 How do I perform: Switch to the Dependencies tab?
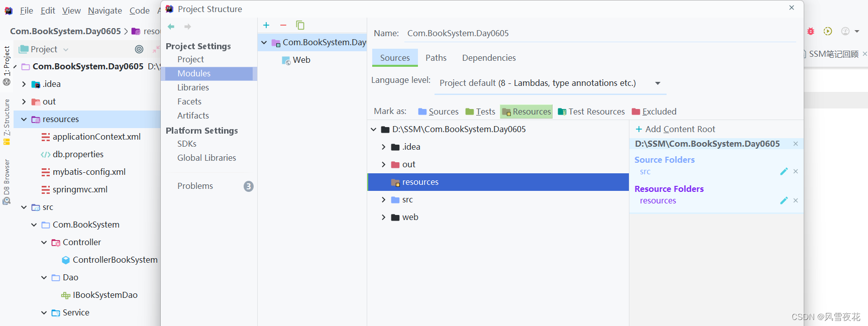[x=489, y=58]
